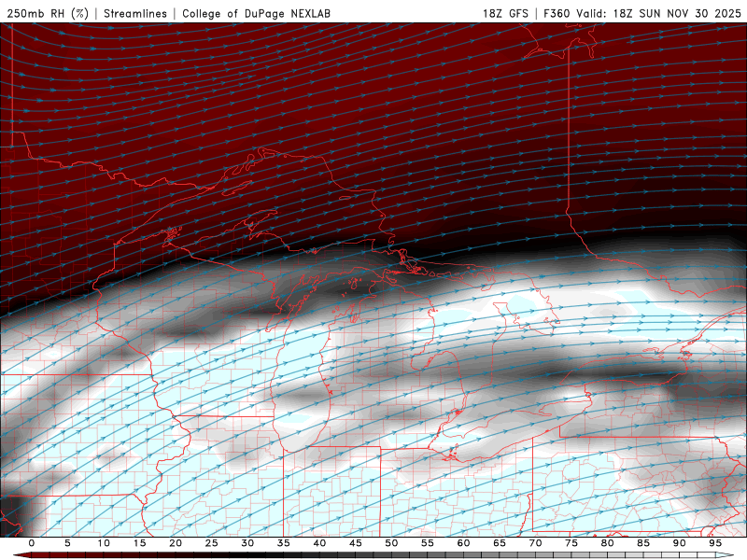Select the 'Streamlines' label in header
747x560 pixels.
pos(135,13)
